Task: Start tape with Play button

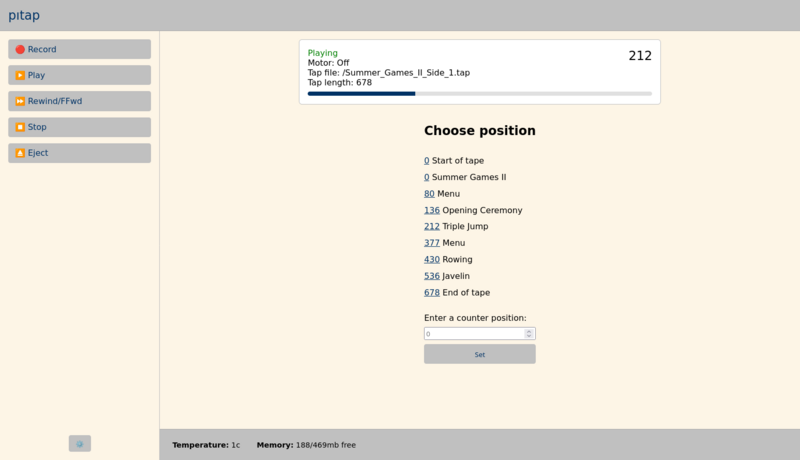Action: (80, 75)
